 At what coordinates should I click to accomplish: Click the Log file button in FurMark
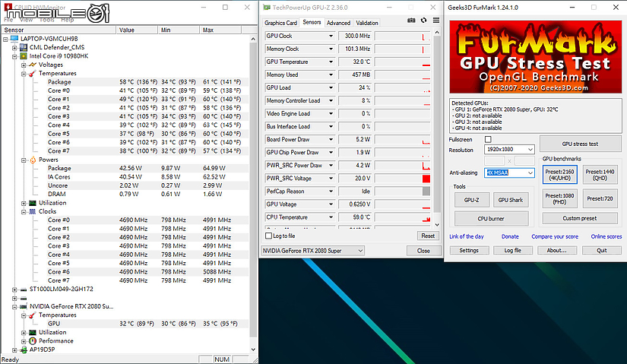[513, 251]
